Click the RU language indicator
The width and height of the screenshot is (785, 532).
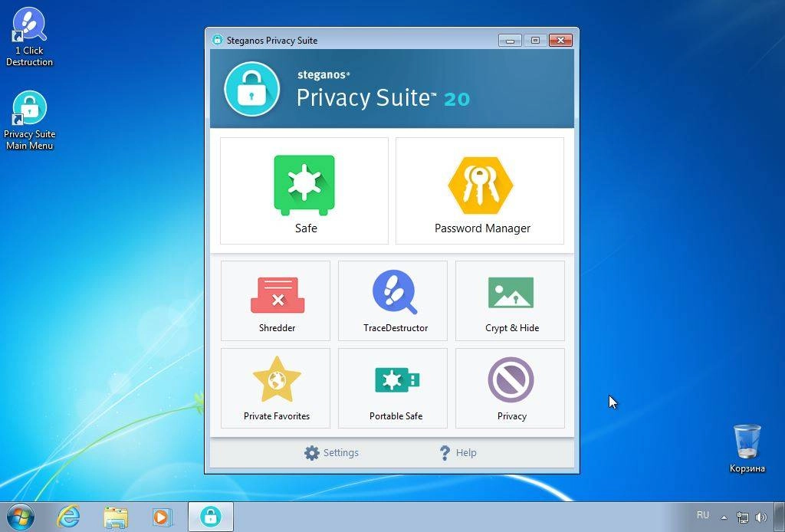tap(703, 515)
